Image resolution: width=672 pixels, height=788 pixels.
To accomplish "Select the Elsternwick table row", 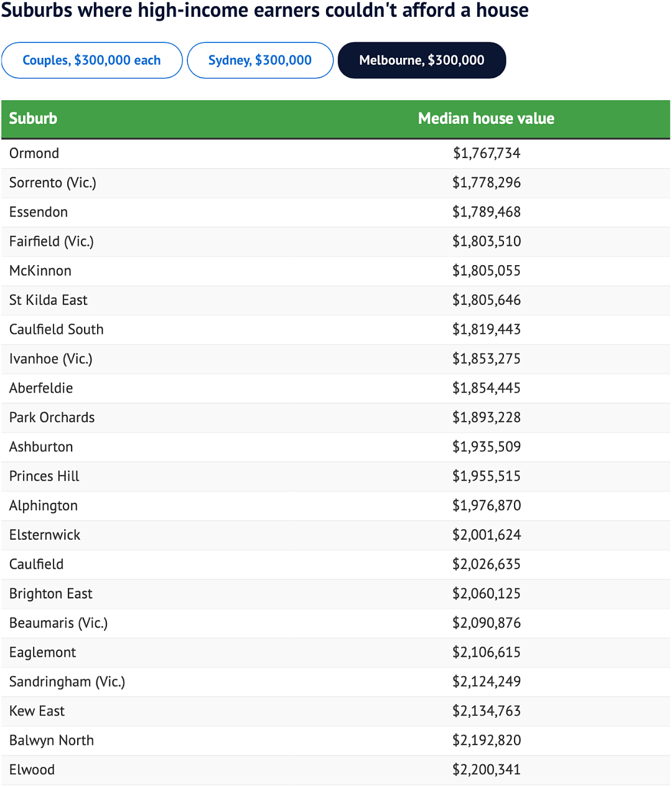I will (x=336, y=535).
